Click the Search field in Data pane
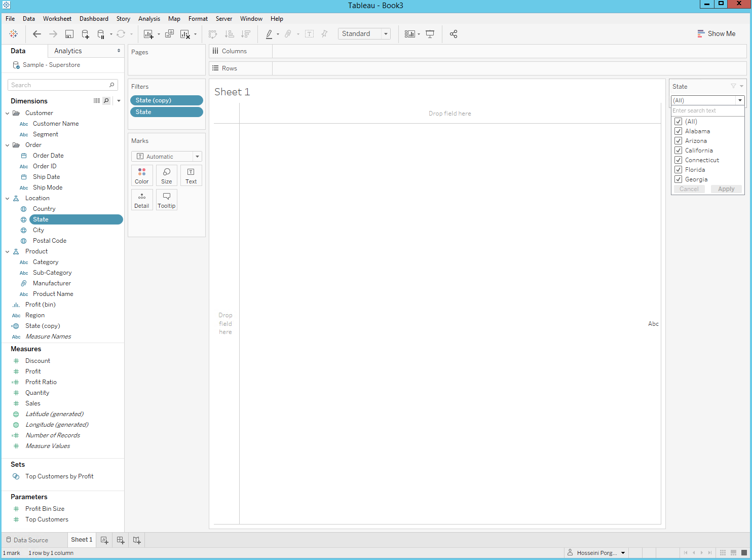 (x=63, y=85)
